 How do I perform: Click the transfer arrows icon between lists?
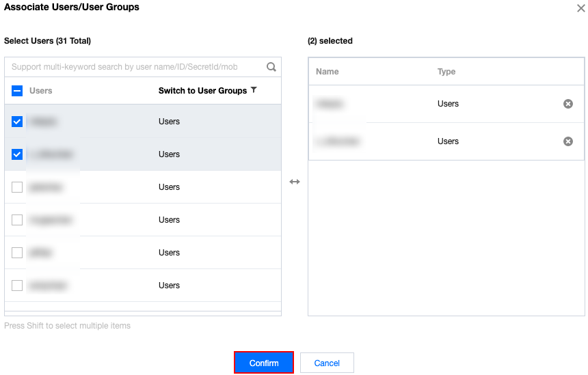pyautogui.click(x=295, y=182)
